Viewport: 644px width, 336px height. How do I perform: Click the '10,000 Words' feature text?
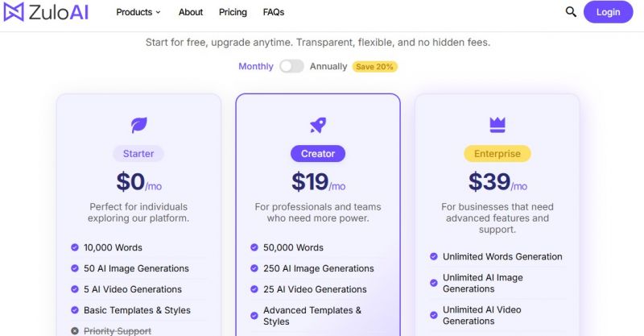point(113,247)
